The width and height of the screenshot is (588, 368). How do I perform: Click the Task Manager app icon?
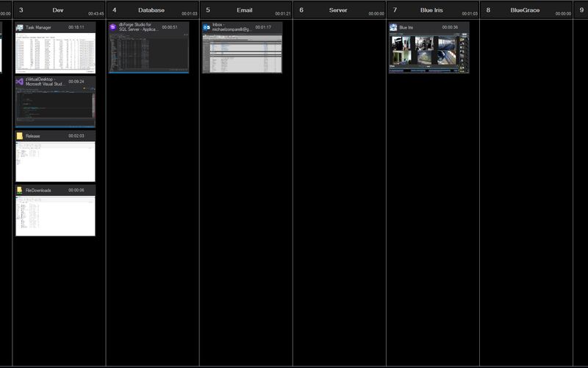pos(20,27)
